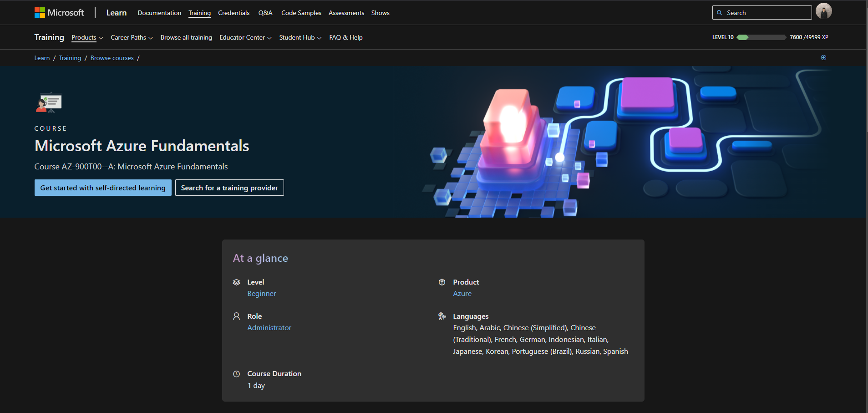The image size is (868, 413).
Task: Click the Course Duration clock icon
Action: tap(236, 374)
